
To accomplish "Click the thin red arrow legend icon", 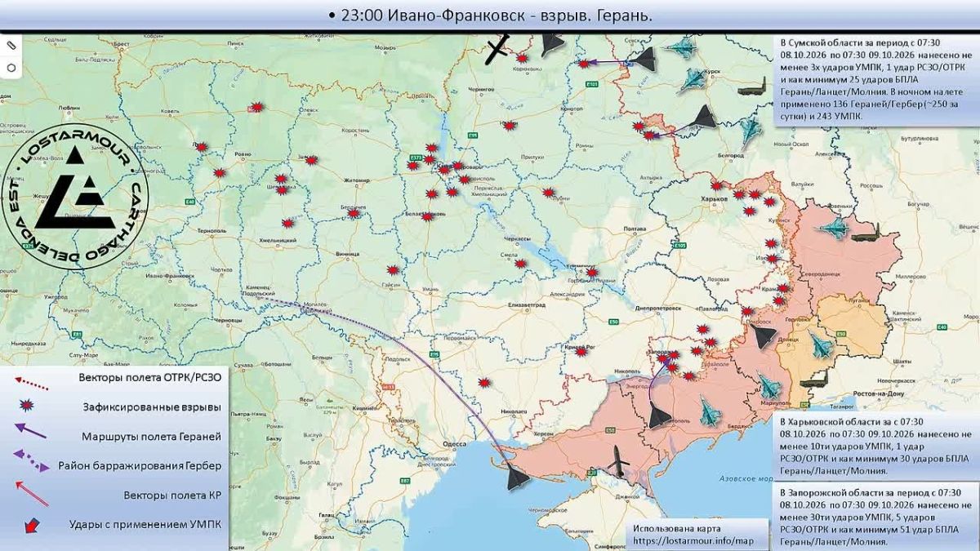I will [x=31, y=493].
